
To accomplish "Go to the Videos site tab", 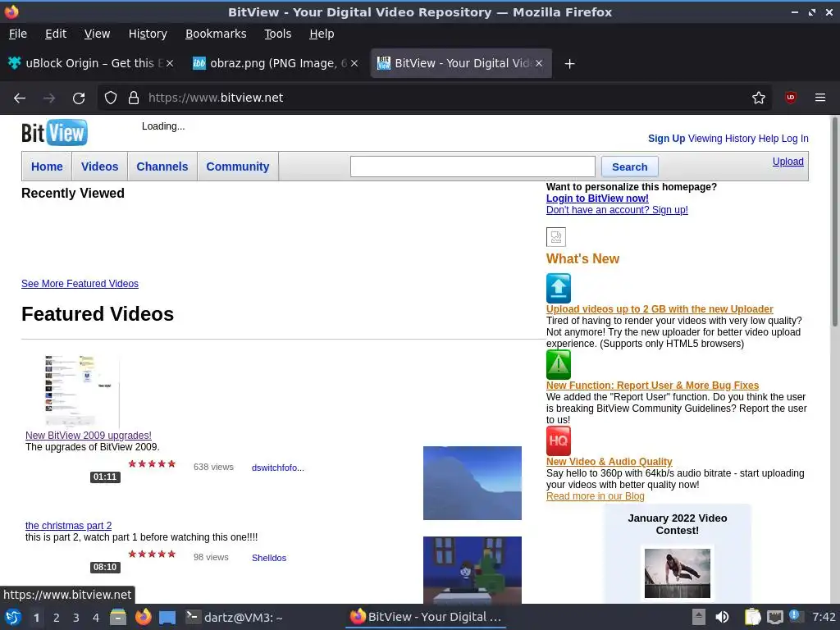I will point(99,167).
